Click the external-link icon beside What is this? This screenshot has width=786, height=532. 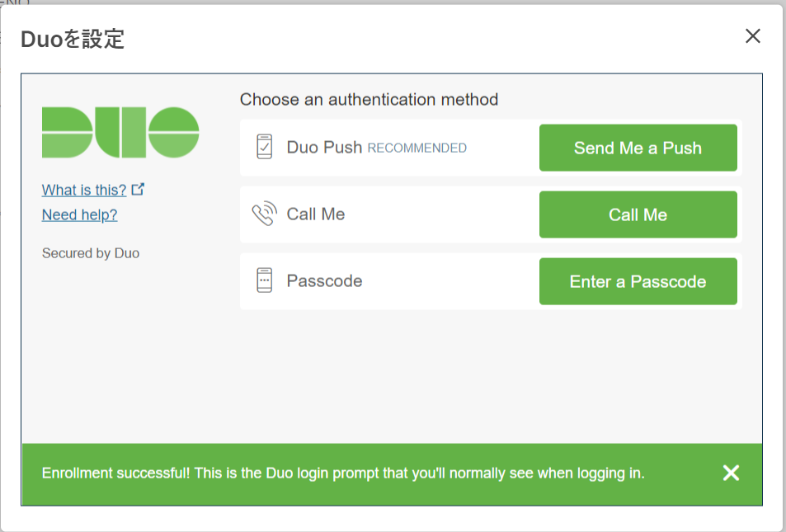138,189
